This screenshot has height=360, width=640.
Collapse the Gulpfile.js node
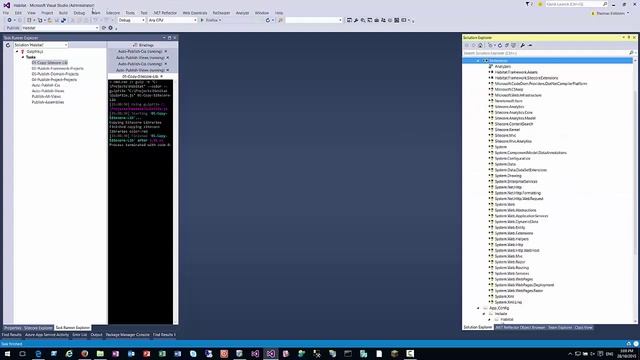pos(17,52)
